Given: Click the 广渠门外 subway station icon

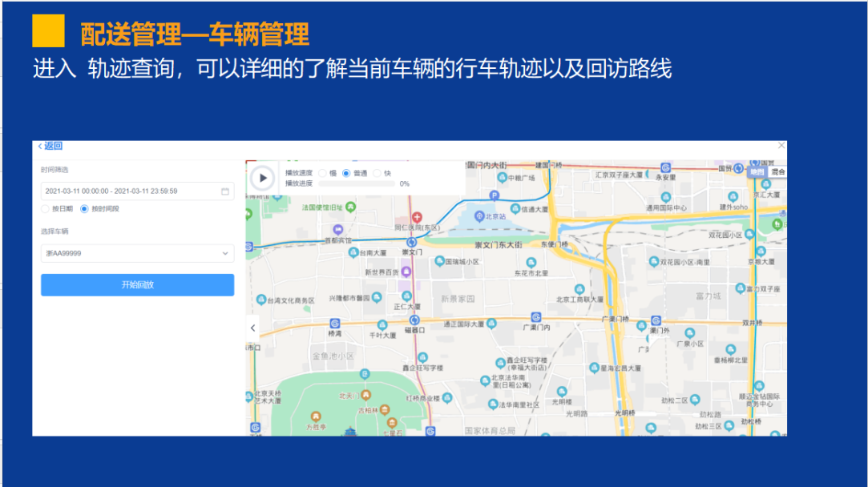Looking at the screenshot, I should 656,320.
